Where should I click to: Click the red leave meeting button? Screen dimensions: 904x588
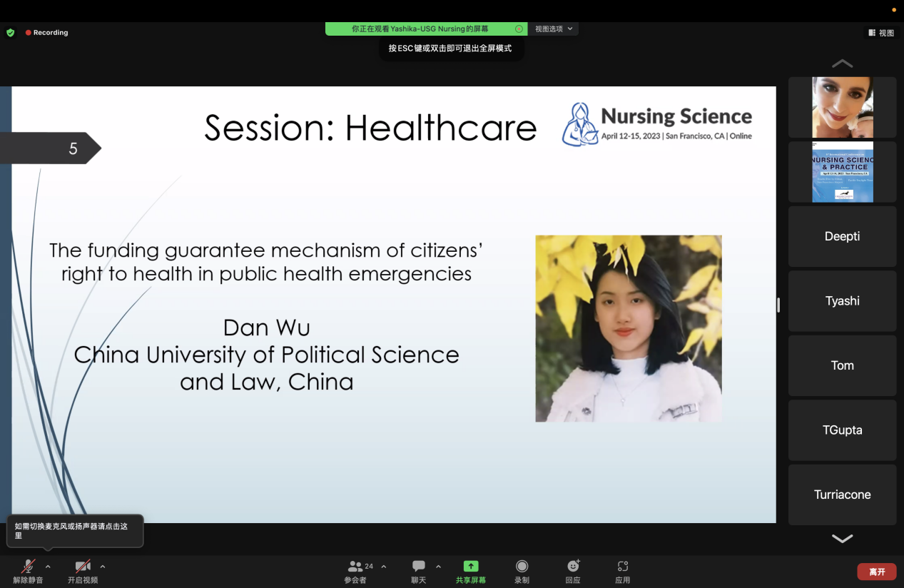[x=876, y=572]
